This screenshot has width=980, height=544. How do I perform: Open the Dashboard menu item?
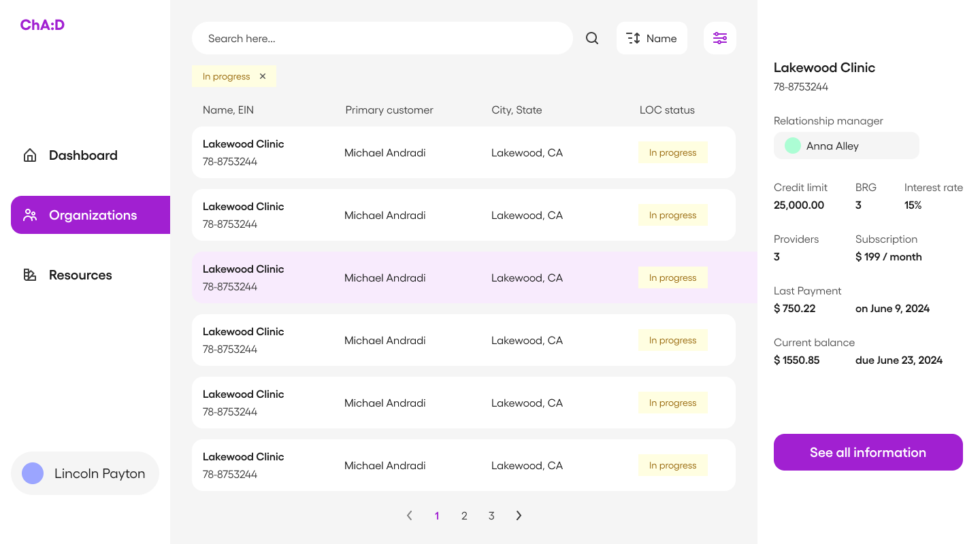(x=83, y=155)
